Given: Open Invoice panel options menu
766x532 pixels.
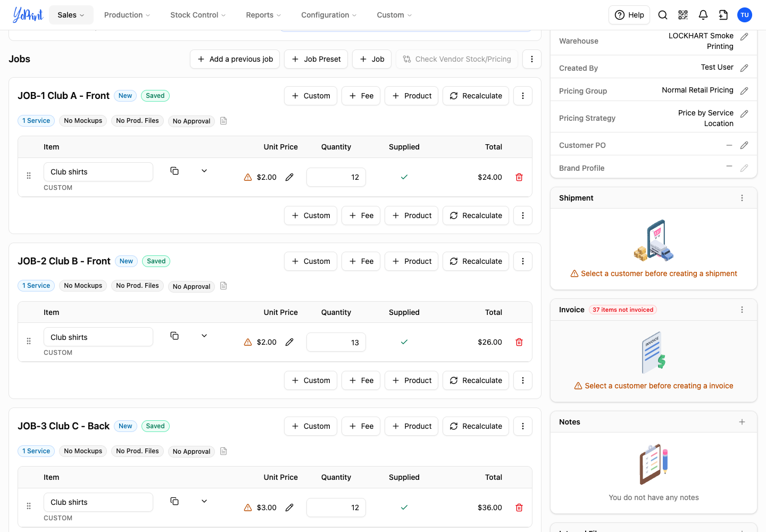Looking at the screenshot, I should pyautogui.click(x=742, y=310).
